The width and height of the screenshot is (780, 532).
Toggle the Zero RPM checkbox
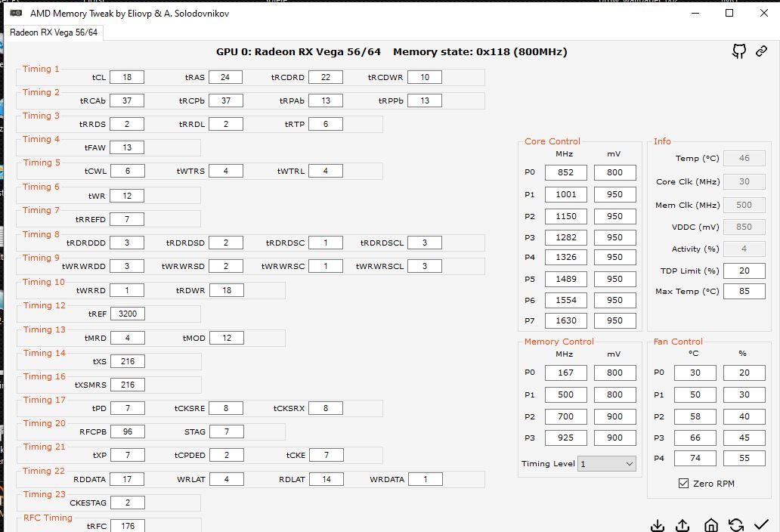coord(683,484)
